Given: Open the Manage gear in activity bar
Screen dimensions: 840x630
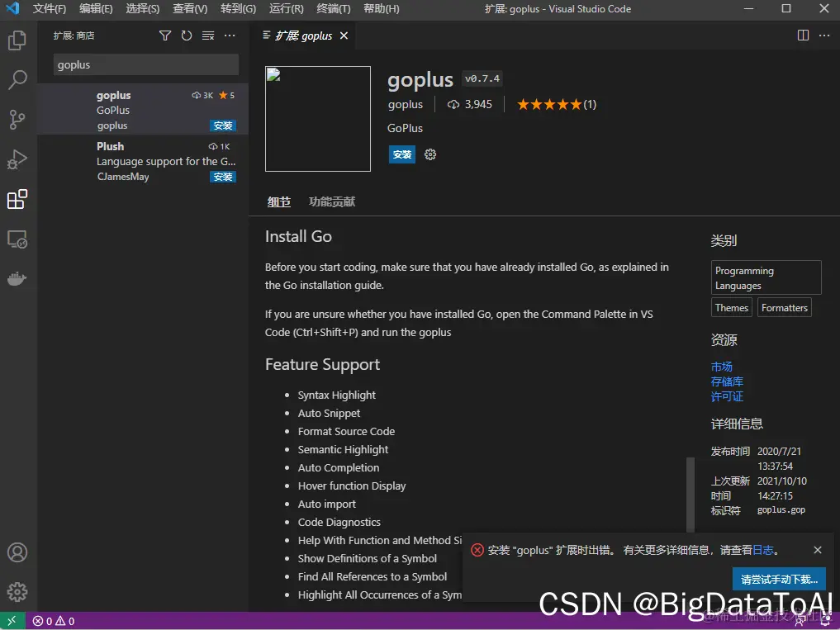Looking at the screenshot, I should tap(17, 592).
